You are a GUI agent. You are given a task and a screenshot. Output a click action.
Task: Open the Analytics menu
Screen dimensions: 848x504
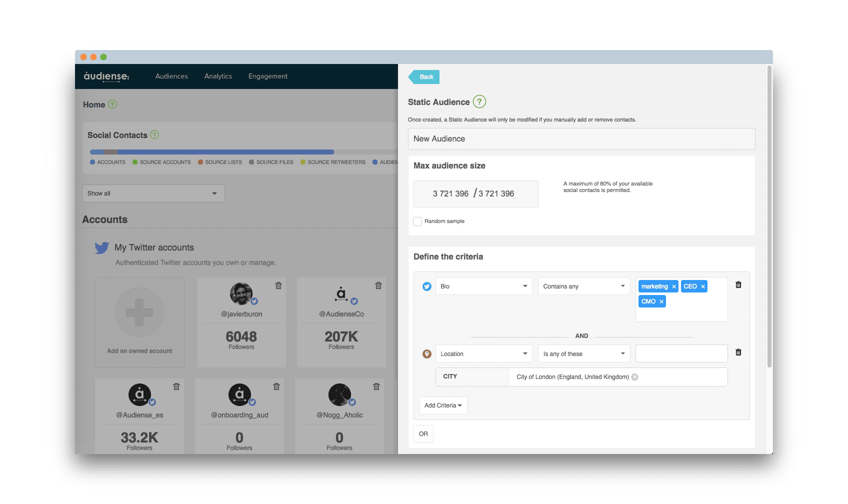click(218, 76)
